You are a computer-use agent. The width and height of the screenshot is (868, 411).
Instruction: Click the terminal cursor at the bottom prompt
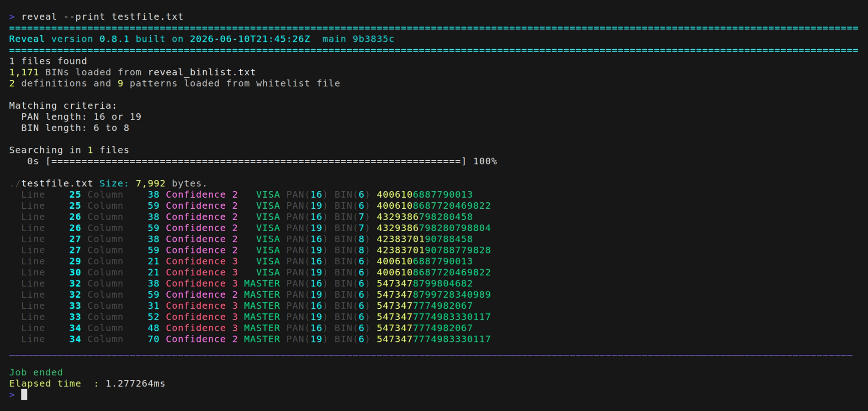[x=24, y=395]
